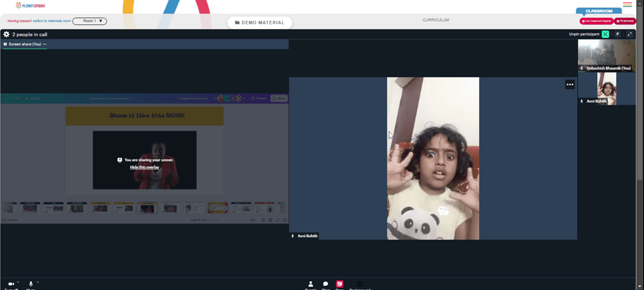Click the 2 people in call text
644x290 pixels.
pos(30,35)
